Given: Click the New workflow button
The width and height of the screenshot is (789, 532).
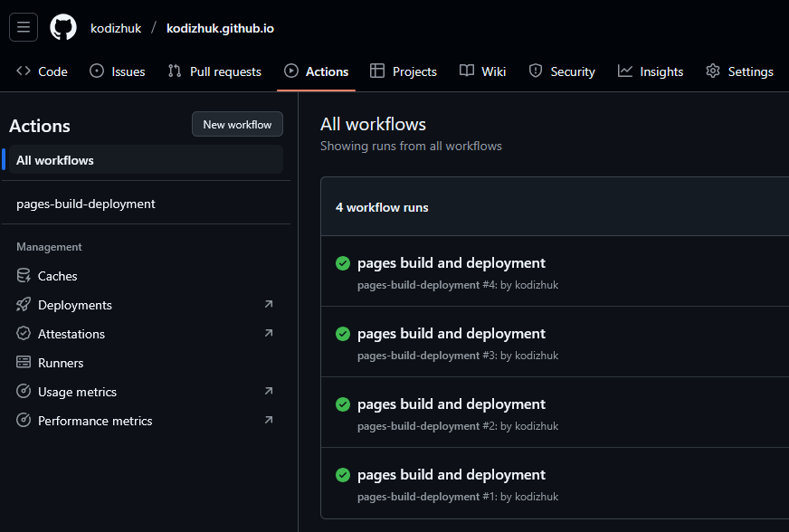Looking at the screenshot, I should coord(237,124).
